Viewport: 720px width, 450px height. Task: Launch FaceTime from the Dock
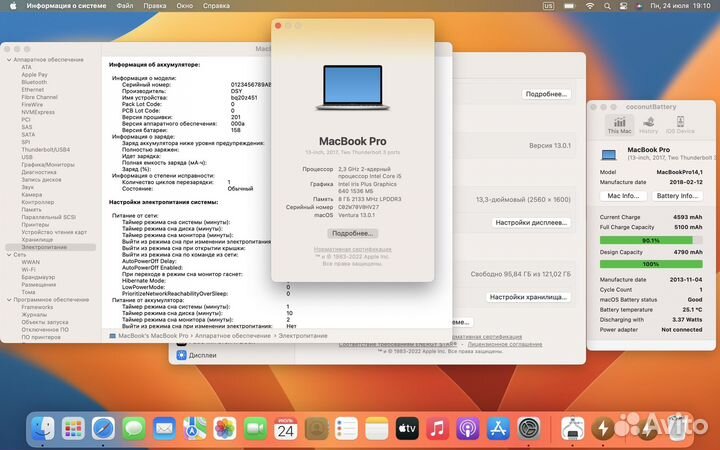255,428
